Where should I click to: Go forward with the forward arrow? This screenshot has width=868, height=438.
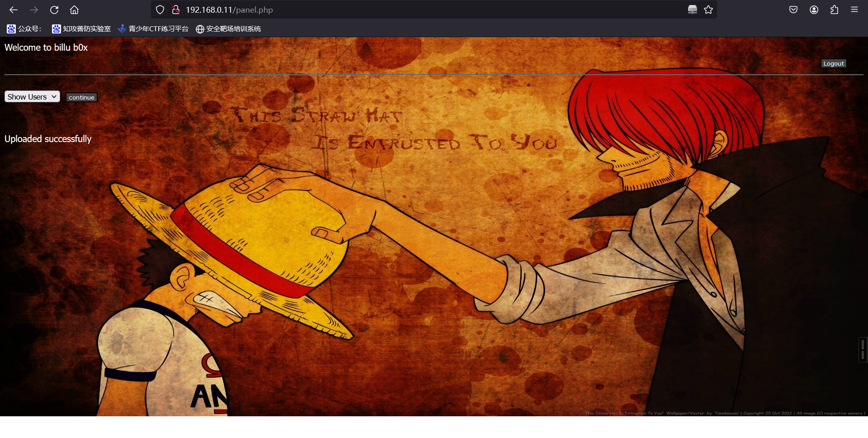[34, 10]
